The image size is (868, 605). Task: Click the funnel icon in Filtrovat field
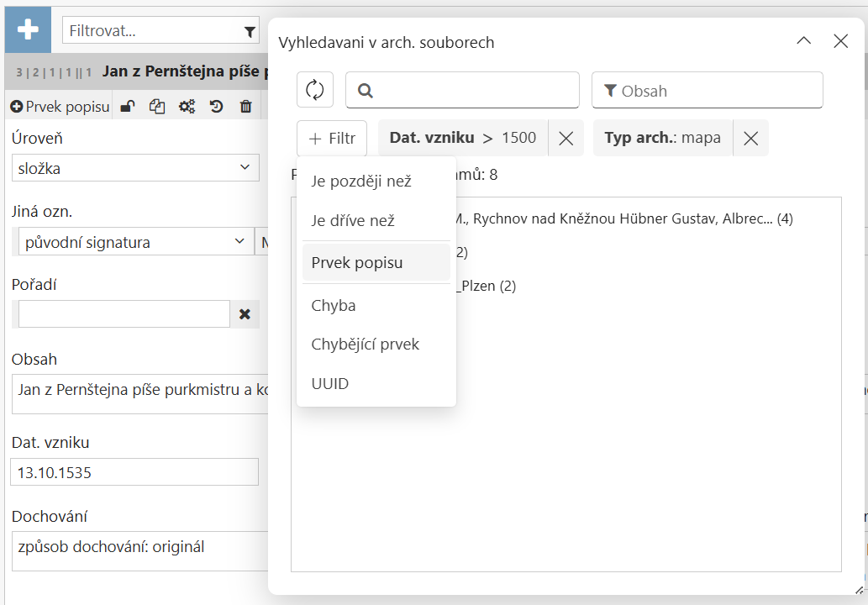[250, 32]
